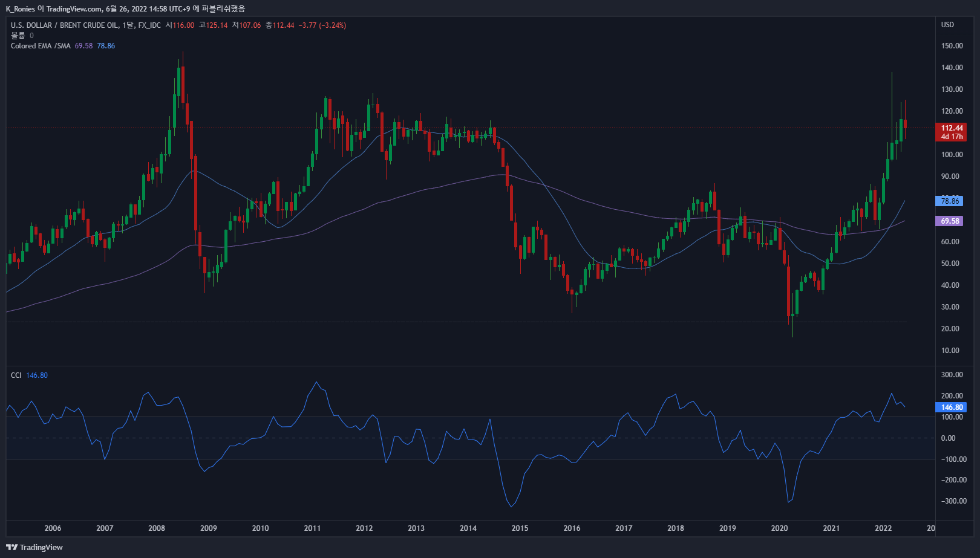The image size is (980, 558).
Task: Click the −3.77 (−3.24%) change value
Action: pos(322,25)
